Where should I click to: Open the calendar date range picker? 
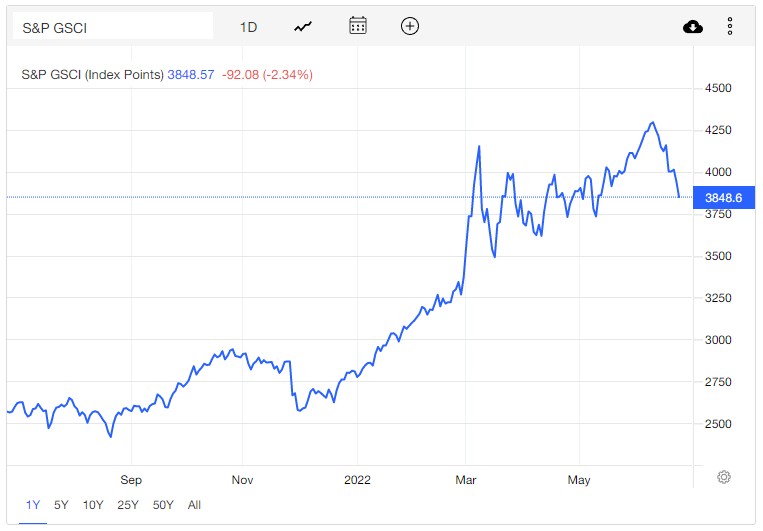[358, 27]
